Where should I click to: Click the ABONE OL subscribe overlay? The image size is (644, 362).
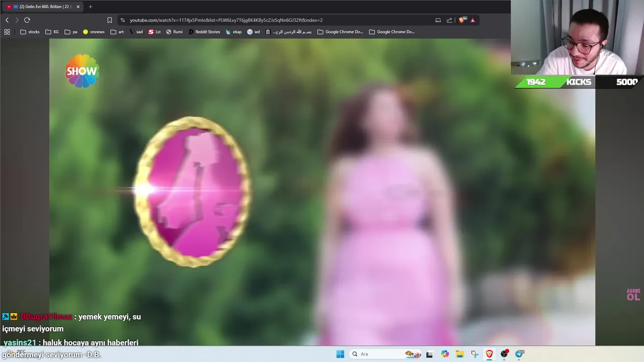pyautogui.click(x=633, y=295)
